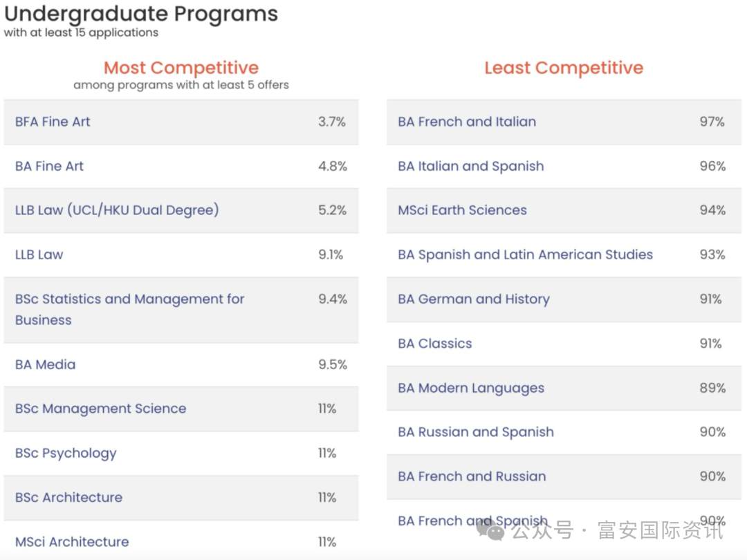Click the LLB Law program link

pyautogui.click(x=39, y=254)
